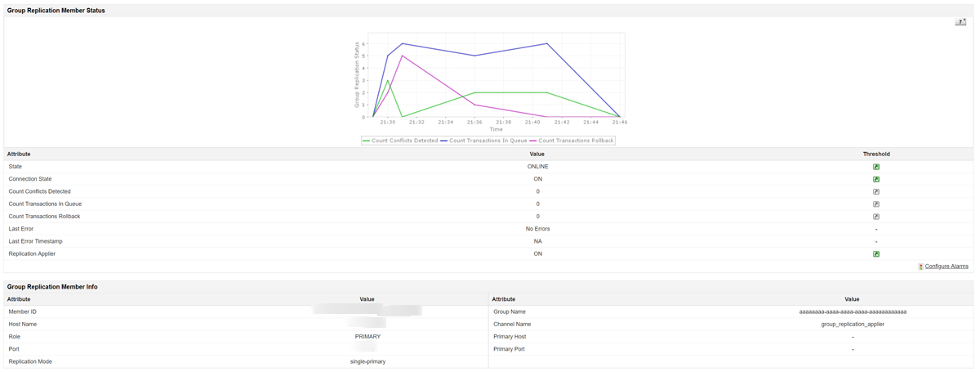Screen dimensions: 980x372
Task: Click the Primary Port attribute
Action: click(509, 349)
